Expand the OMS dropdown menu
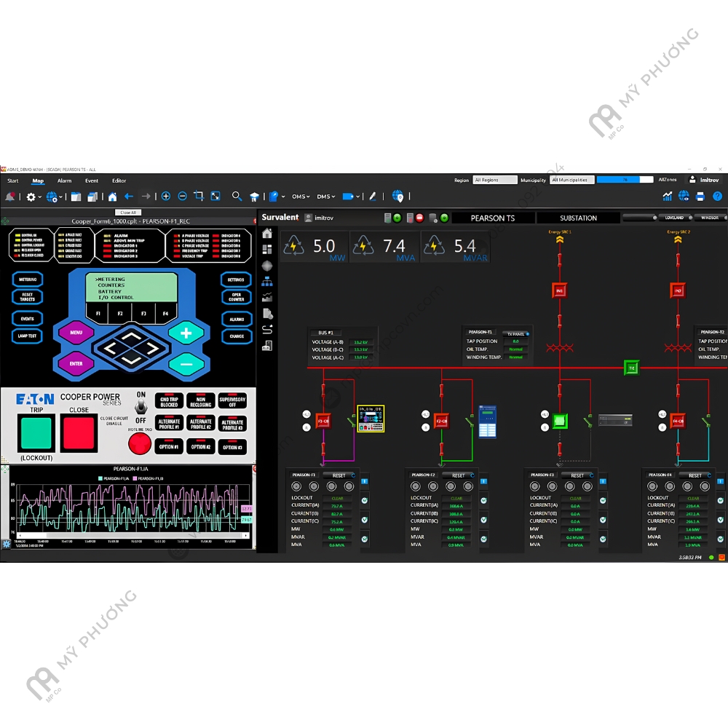 coord(301,197)
